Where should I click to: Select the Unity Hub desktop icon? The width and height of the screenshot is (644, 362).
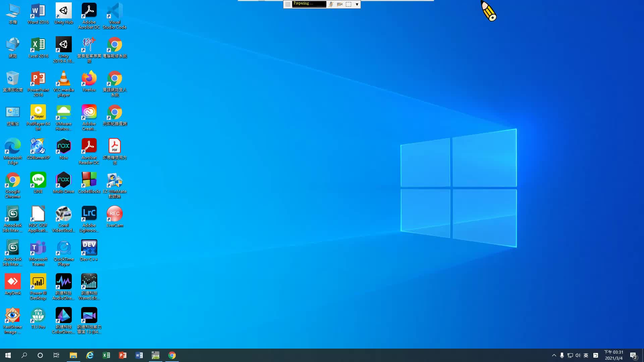click(63, 14)
